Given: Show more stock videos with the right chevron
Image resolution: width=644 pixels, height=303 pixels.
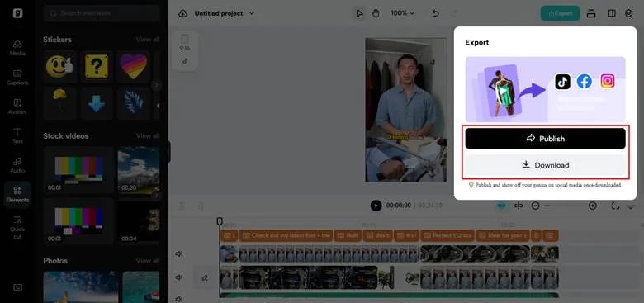Looking at the screenshot, I should [x=156, y=196].
